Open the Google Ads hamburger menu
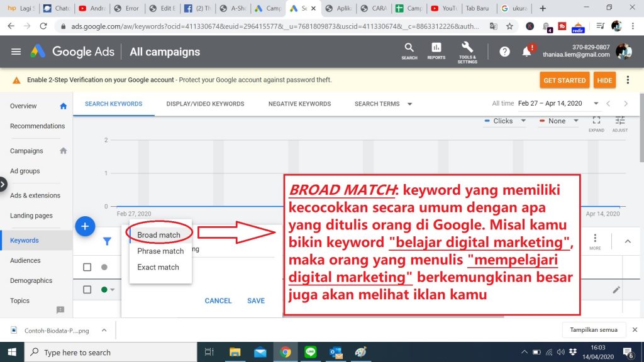The height and width of the screenshot is (362, 644). (x=16, y=52)
